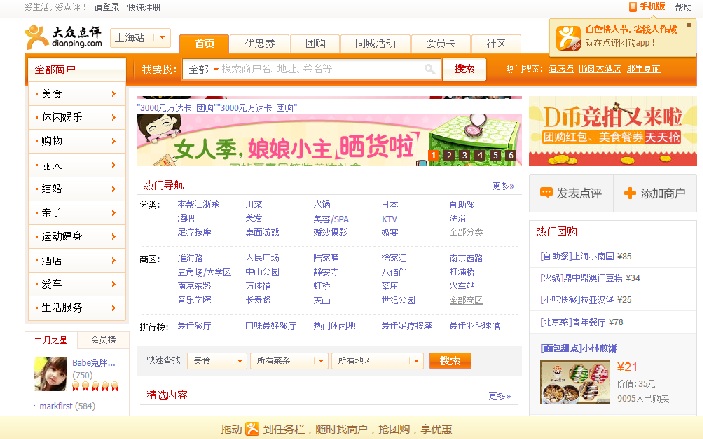Open the 自助餐 category link
Screen dimensions: 703x439
click(462, 204)
